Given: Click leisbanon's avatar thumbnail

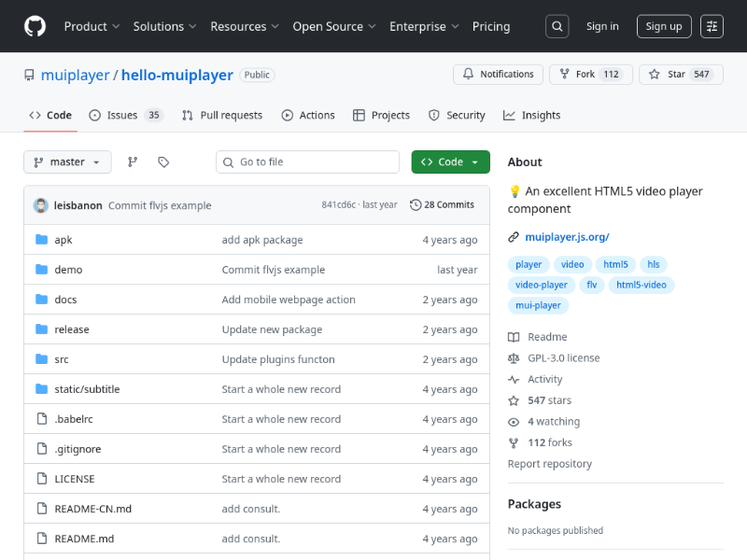Looking at the screenshot, I should [x=41, y=205].
